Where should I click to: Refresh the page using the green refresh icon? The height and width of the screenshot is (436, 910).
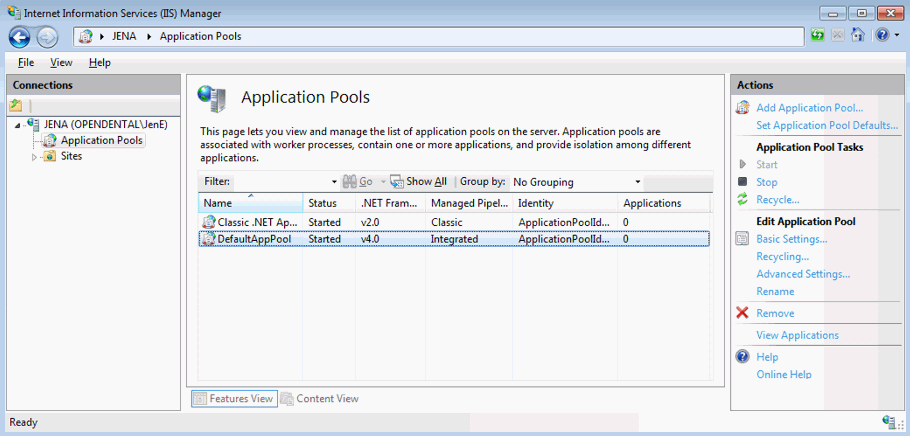[818, 35]
